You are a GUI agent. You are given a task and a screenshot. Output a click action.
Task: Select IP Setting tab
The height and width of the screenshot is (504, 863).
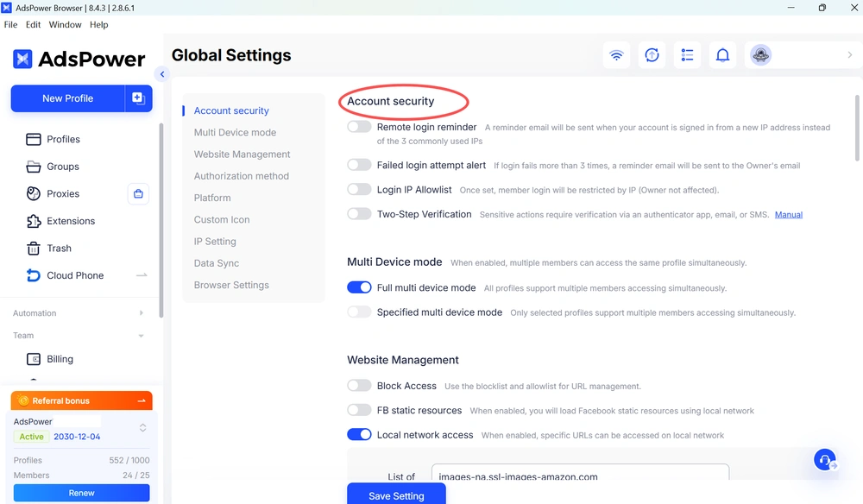click(x=215, y=242)
